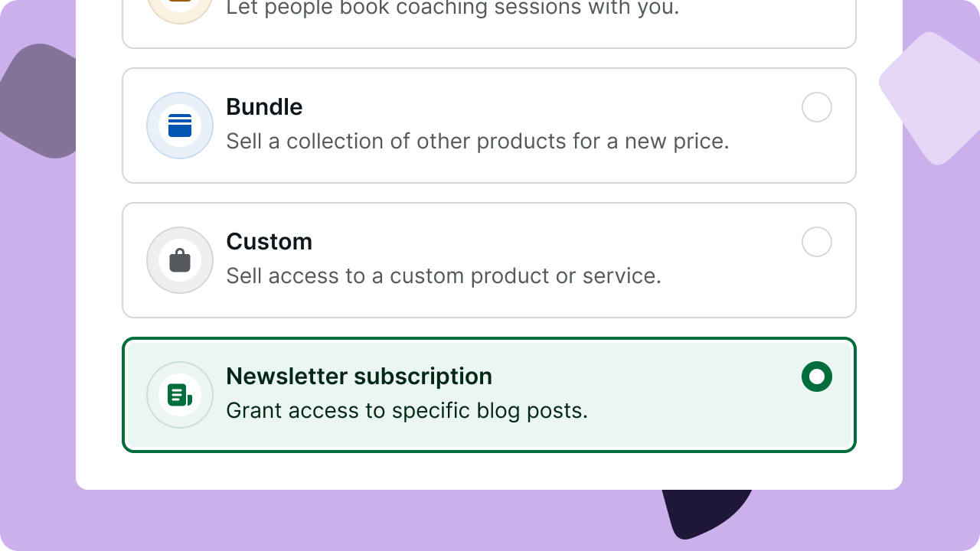
Task: Click the "Custom" heading
Action: click(x=269, y=242)
